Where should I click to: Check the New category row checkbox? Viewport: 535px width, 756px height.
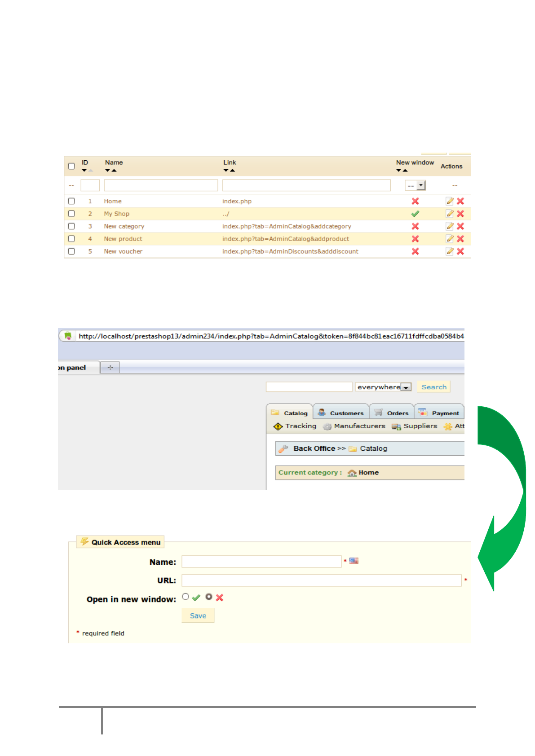click(x=71, y=226)
